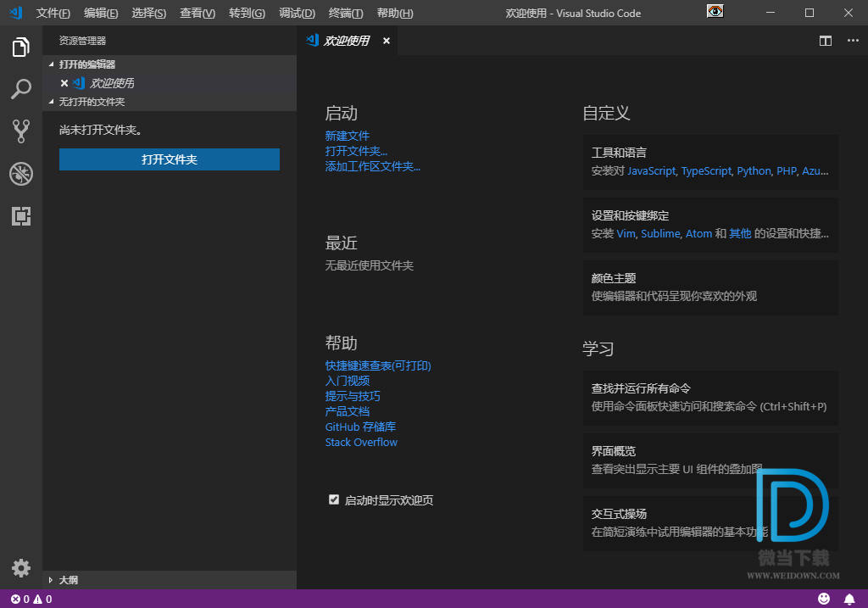This screenshot has height=608, width=868.
Task: Click the 打开文件夹... link under 启动
Action: coord(356,151)
